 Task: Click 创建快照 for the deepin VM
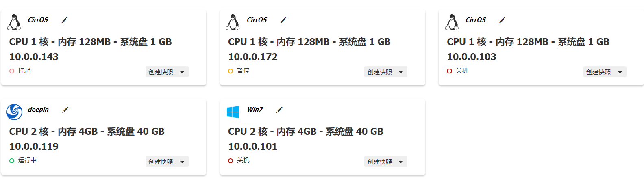pyautogui.click(x=161, y=162)
